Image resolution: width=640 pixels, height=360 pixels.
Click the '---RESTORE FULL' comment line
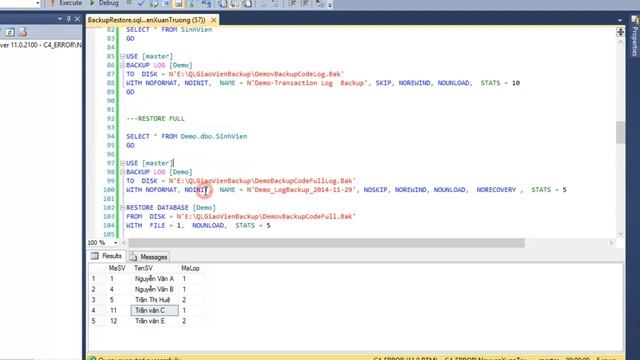point(155,119)
